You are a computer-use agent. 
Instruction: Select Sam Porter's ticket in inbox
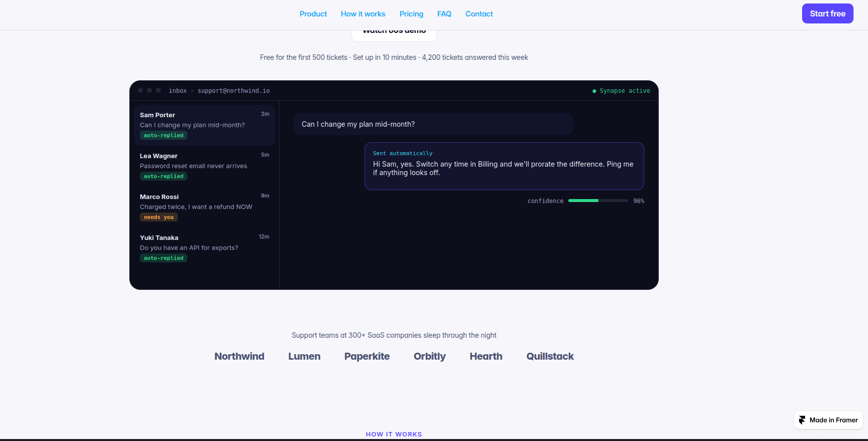204,125
